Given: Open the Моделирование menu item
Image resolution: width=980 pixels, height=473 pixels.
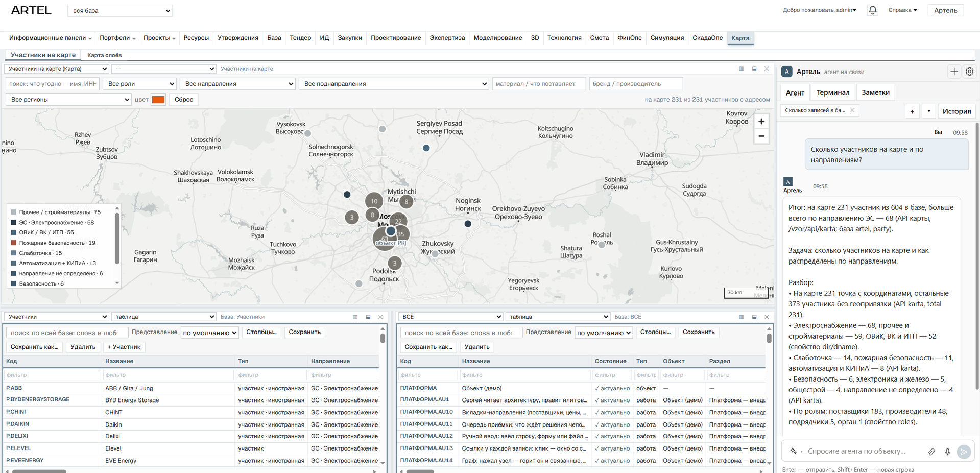Looking at the screenshot, I should (497, 38).
